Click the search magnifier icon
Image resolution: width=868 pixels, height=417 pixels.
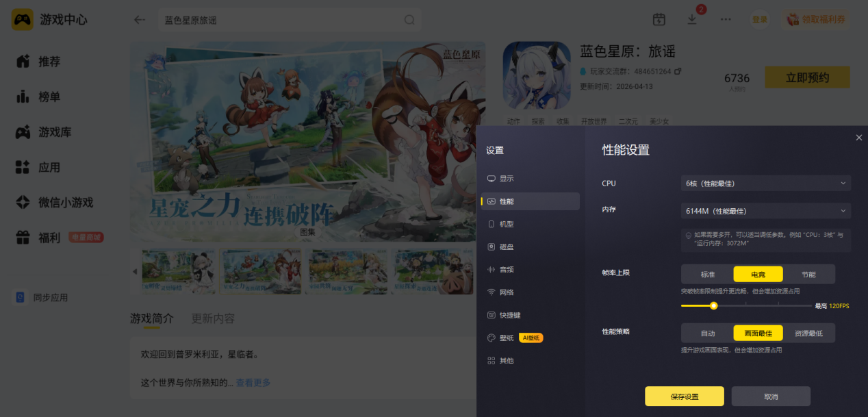pos(409,20)
